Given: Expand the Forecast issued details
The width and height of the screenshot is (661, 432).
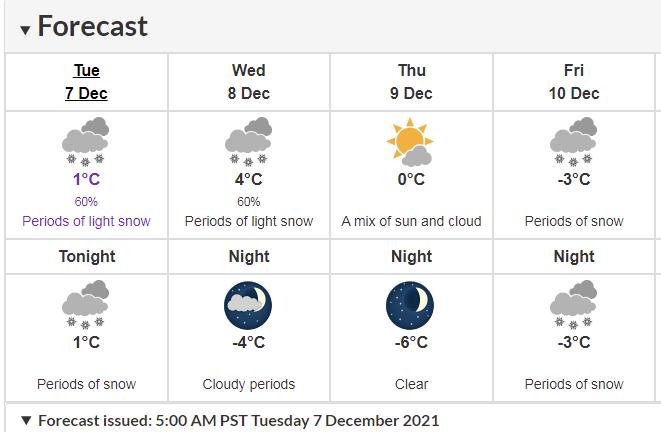Looking at the screenshot, I should pyautogui.click(x=26, y=421).
